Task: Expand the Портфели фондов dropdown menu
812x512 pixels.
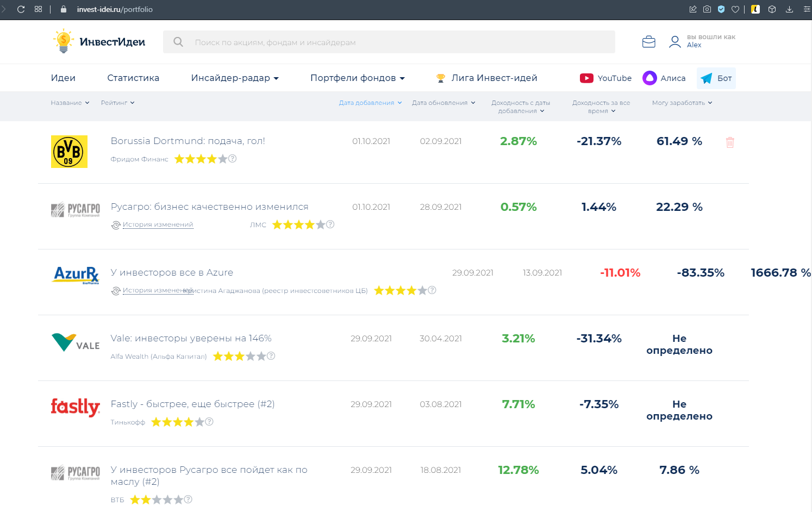Action: pyautogui.click(x=358, y=78)
